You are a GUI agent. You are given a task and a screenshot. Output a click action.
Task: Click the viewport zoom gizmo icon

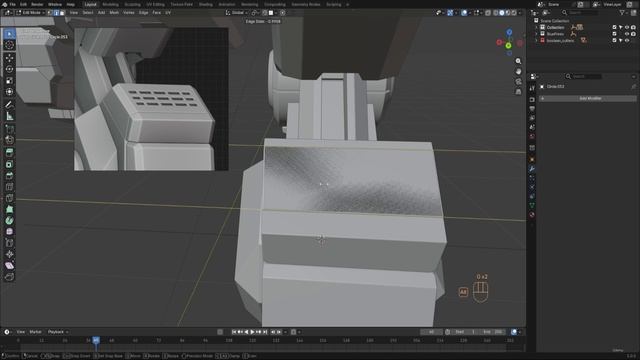tap(518, 61)
